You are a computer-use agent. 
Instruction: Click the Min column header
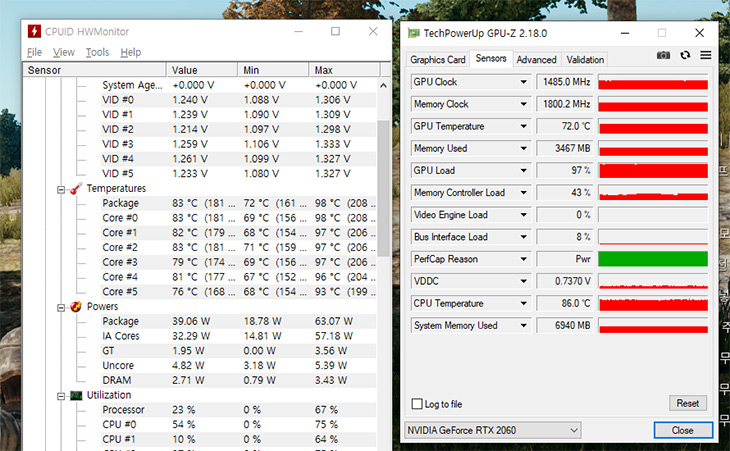(x=273, y=70)
